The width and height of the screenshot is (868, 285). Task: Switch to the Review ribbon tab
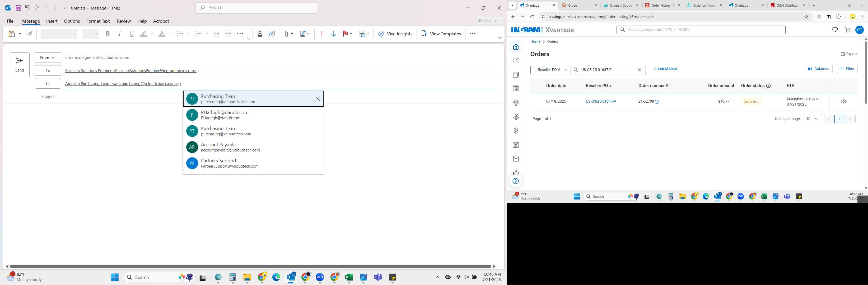[124, 21]
